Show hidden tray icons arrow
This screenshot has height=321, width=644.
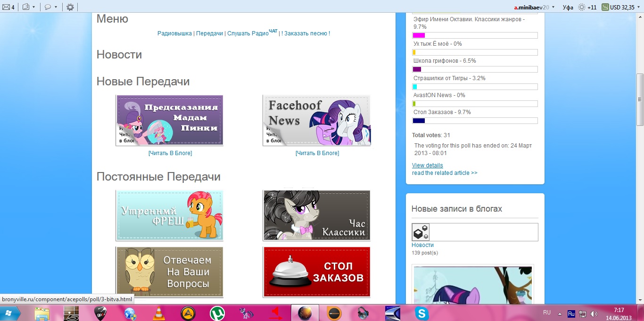560,313
